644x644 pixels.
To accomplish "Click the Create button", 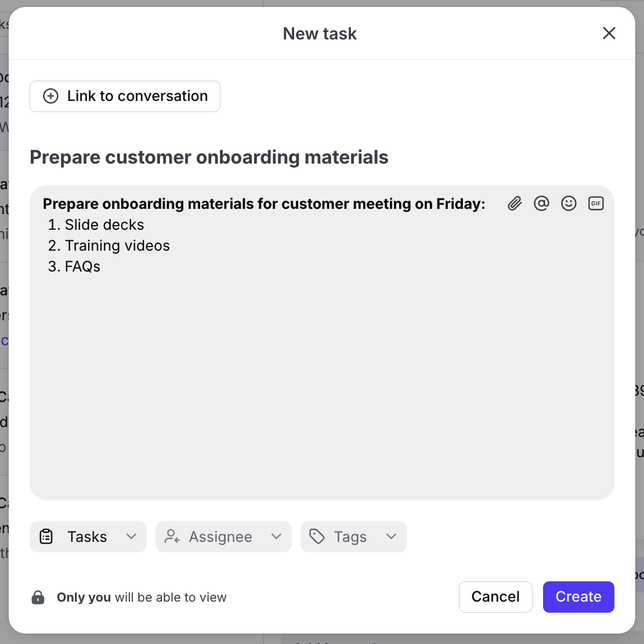I will coord(578,597).
